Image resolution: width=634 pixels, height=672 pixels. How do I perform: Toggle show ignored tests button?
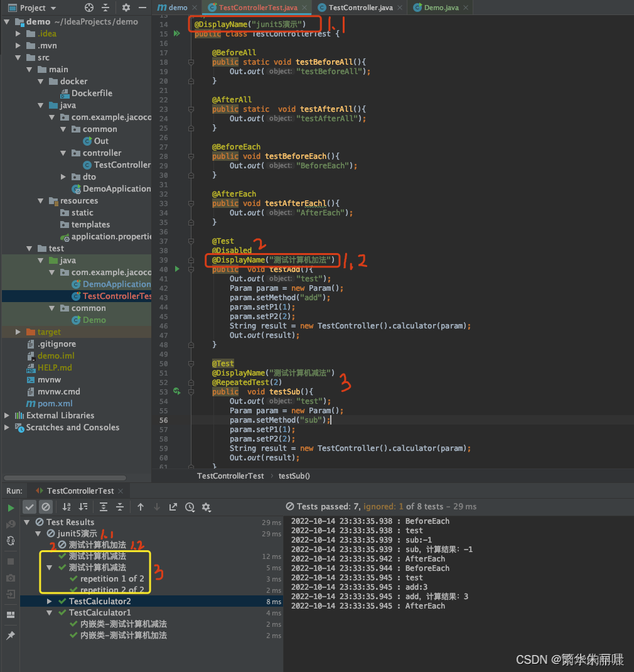click(x=45, y=507)
